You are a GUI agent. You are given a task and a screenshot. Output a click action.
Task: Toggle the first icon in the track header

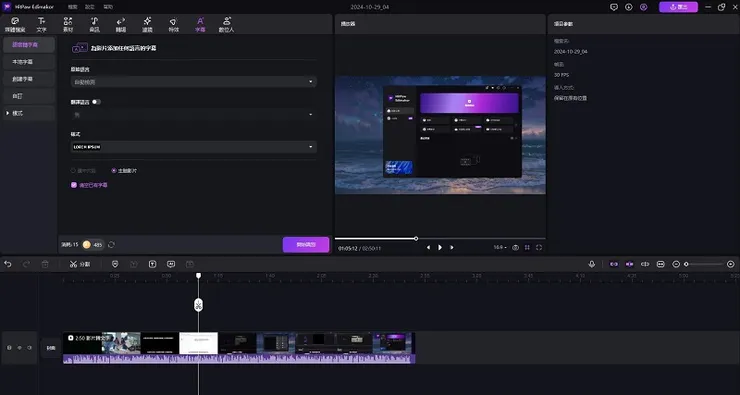(8, 348)
